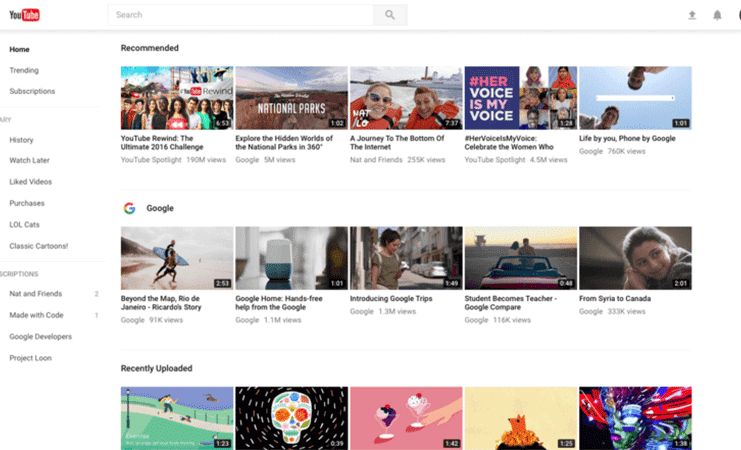The width and height of the screenshot is (741, 450).
Task: Open Google Developers subscription
Action: [x=41, y=337]
